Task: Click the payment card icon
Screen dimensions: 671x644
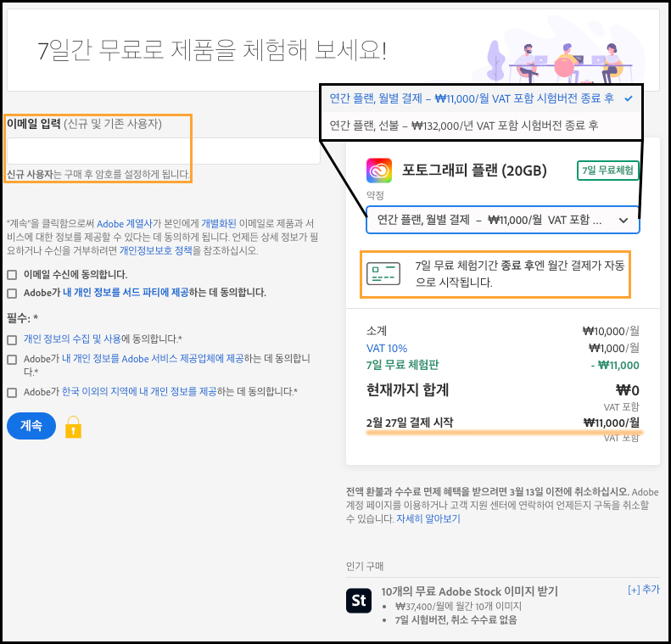Action: (x=383, y=274)
